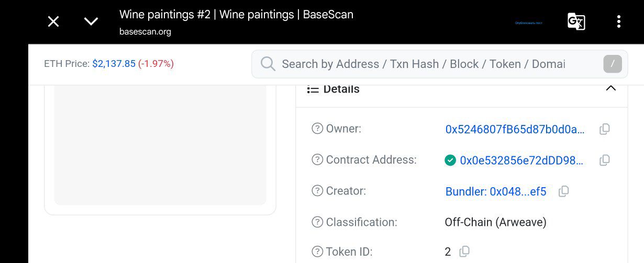Collapse the Details section chevron
Viewport: 644px width, 263px height.
[610, 88]
